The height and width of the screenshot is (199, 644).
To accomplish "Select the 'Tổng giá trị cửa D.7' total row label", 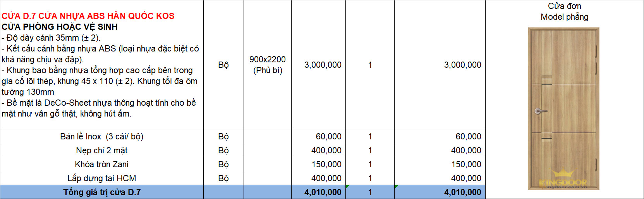I will (x=101, y=192).
